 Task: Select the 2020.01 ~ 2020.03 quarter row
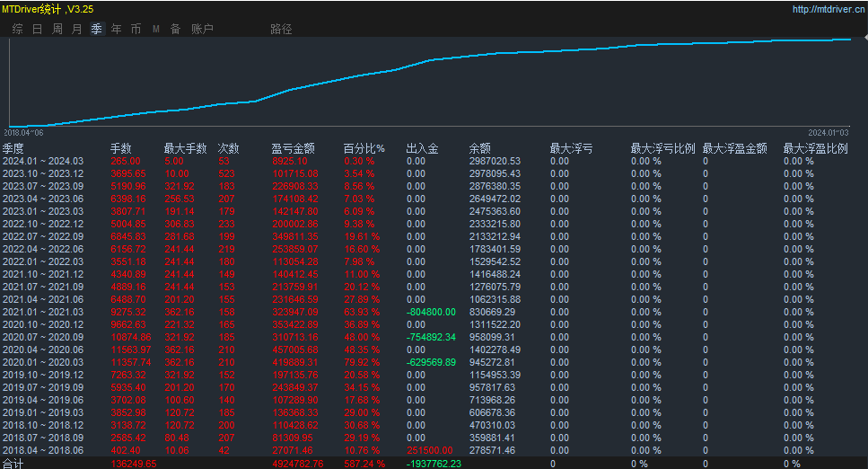434,363
